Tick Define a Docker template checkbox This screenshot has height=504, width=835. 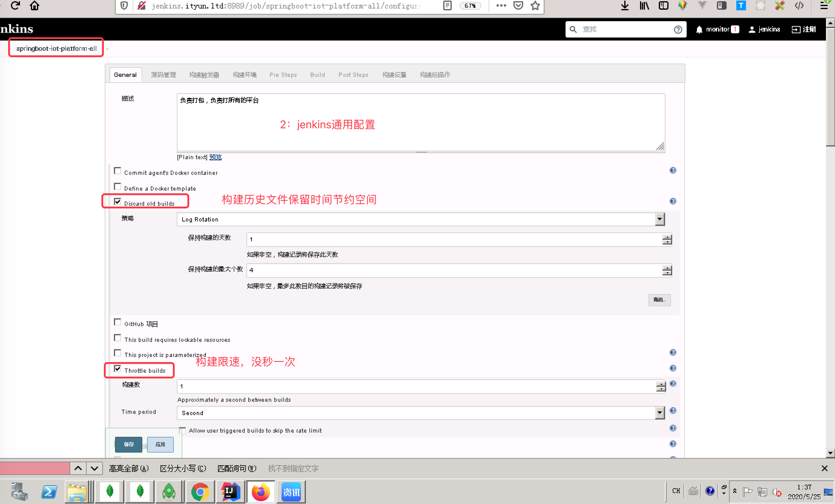117,187
